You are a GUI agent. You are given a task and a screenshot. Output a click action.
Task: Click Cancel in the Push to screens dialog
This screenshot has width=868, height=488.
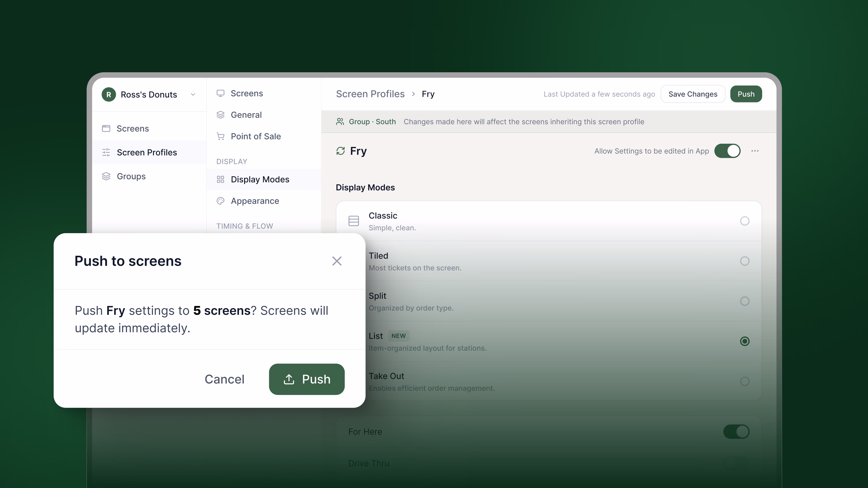pos(225,379)
